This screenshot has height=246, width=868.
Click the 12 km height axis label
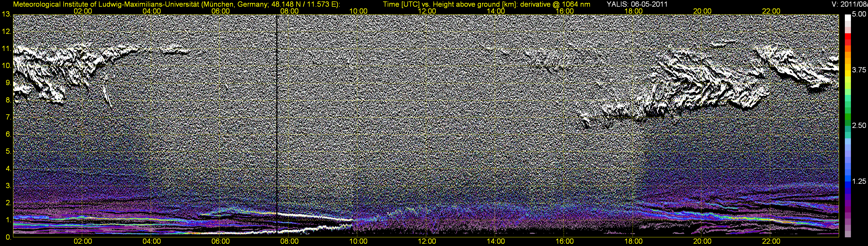[x=7, y=32]
